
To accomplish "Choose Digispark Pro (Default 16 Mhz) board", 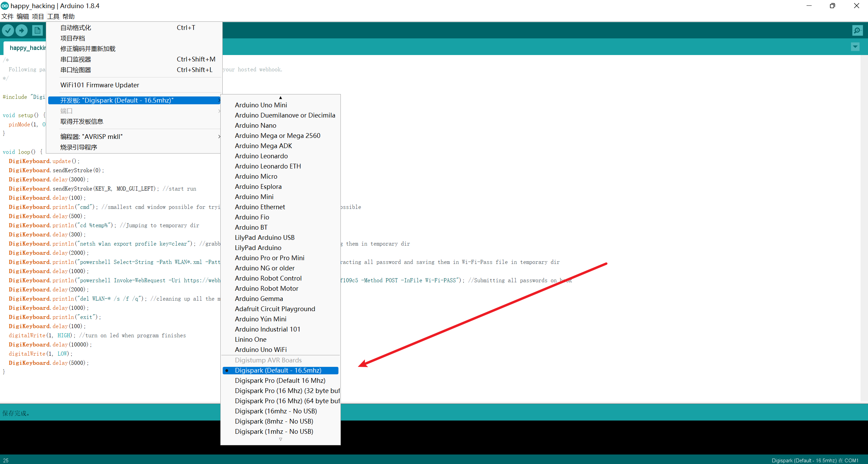I will tap(280, 380).
